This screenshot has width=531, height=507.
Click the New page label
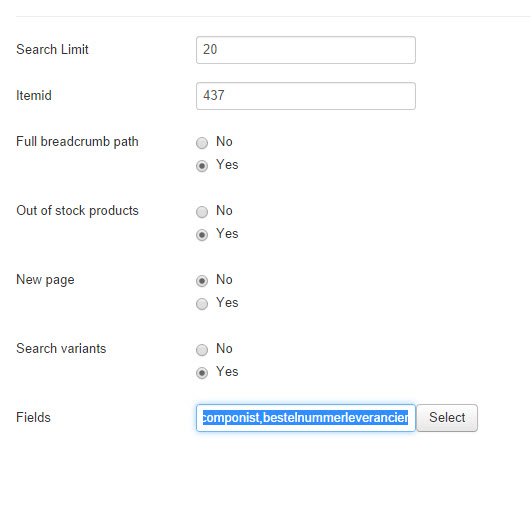(45, 280)
